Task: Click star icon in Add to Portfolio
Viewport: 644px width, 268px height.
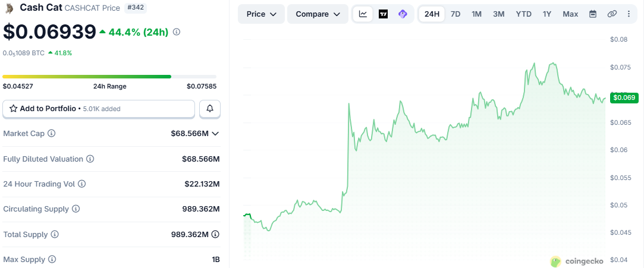Action: pyautogui.click(x=13, y=109)
